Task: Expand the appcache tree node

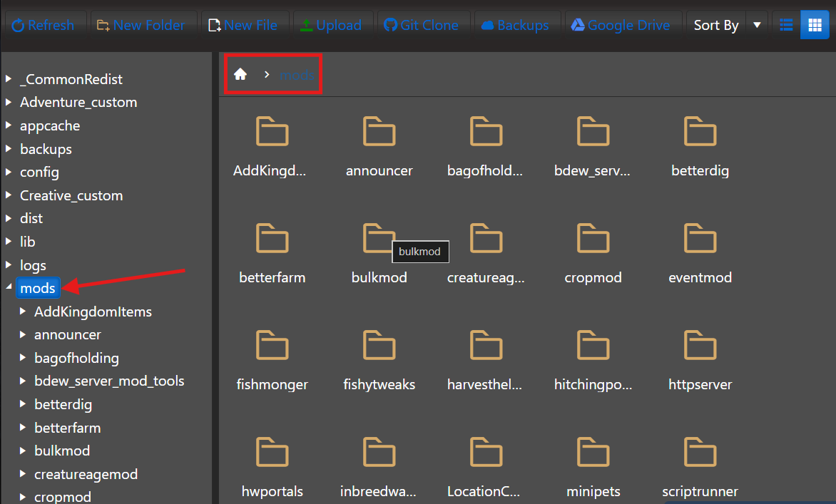Action: (x=9, y=125)
